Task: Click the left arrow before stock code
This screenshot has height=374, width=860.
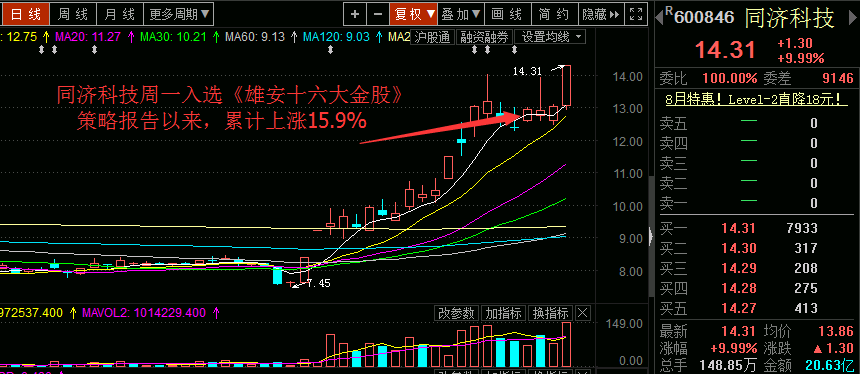Action: point(658,19)
